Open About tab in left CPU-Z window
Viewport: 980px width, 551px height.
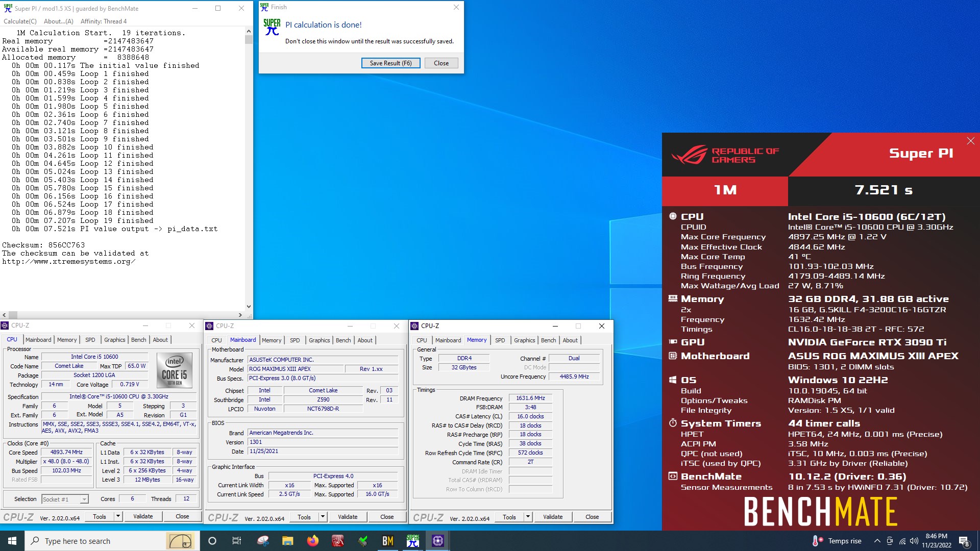point(160,340)
